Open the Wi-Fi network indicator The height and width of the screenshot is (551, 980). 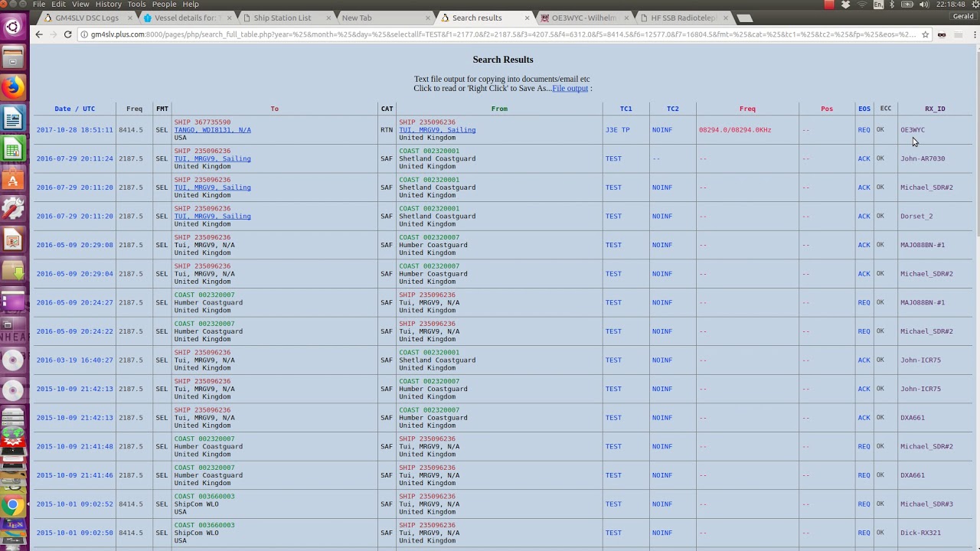tap(863, 5)
